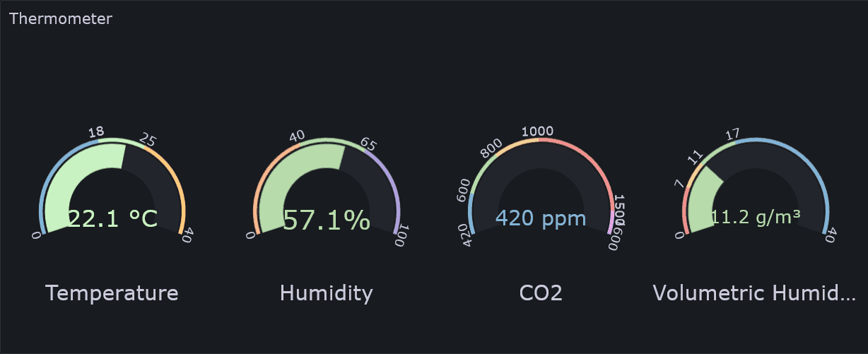868x354 pixels.
Task: Click the 800 threshold tick on CO2 gauge
Action: (x=489, y=151)
